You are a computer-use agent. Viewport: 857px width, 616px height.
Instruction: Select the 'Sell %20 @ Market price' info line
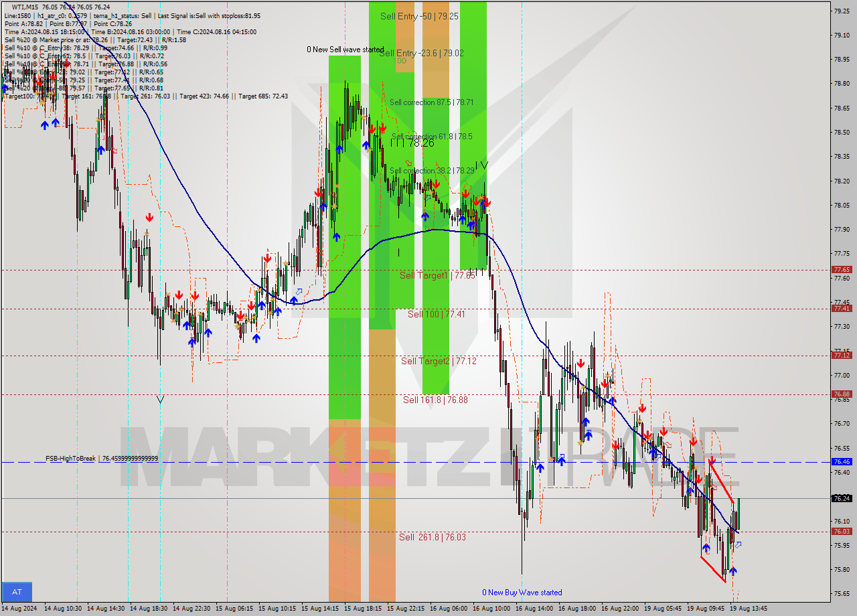point(96,40)
